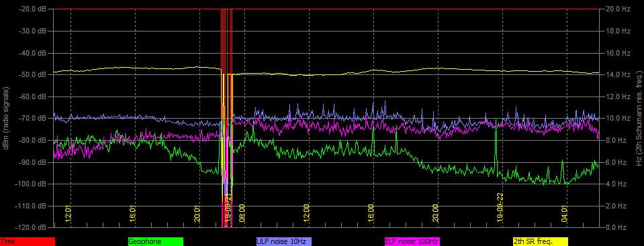The image size is (644, 246).
Task: Click the 16.0 Hz right axis label
Action: [617, 53]
